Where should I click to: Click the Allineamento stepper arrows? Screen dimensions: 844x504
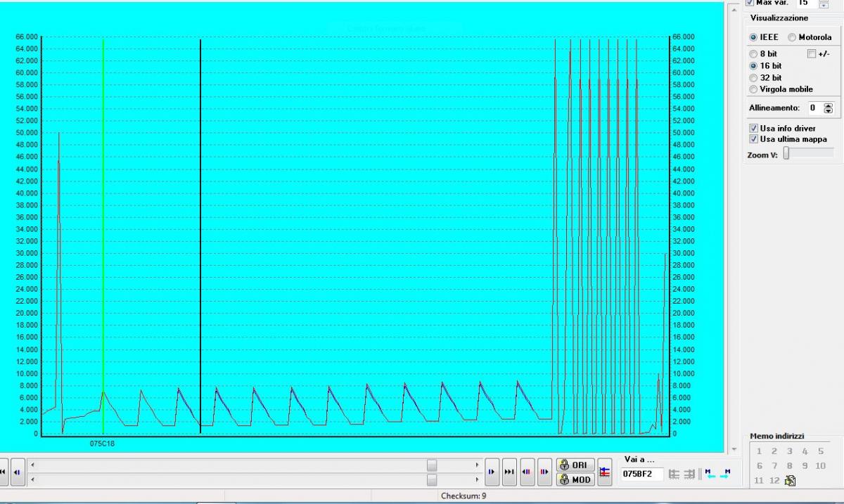[x=828, y=108]
